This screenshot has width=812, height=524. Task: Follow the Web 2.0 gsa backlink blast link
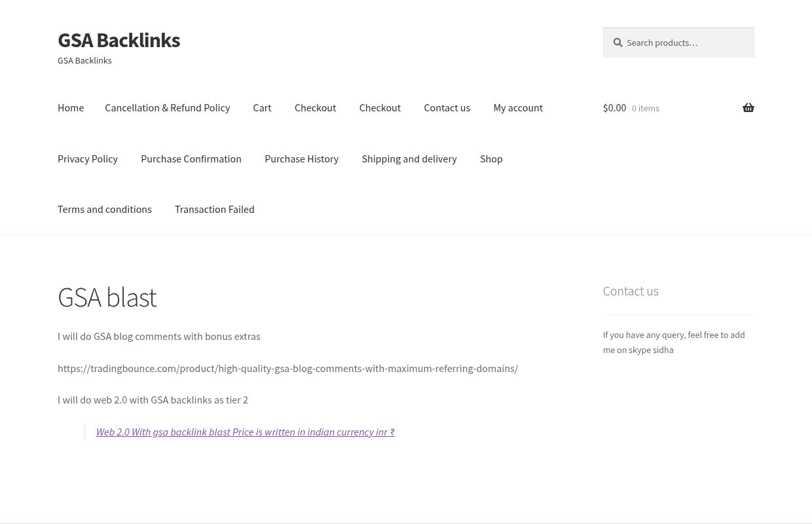[246, 432]
